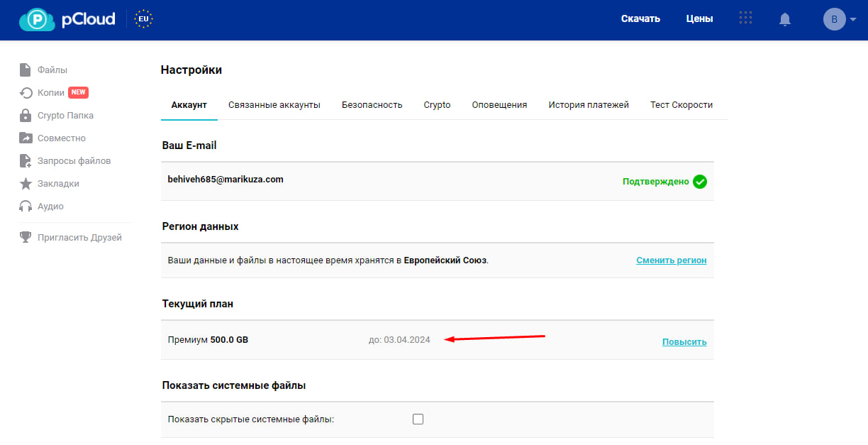Open Копии backup icon in sidebar

[x=26, y=93]
